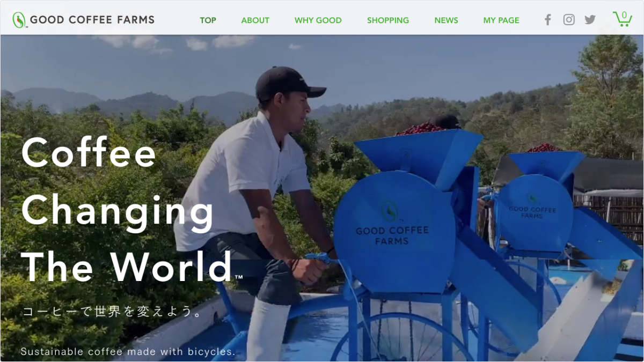644x362 pixels.
Task: Select WHY GOOD in the navigation
Action: (x=318, y=20)
